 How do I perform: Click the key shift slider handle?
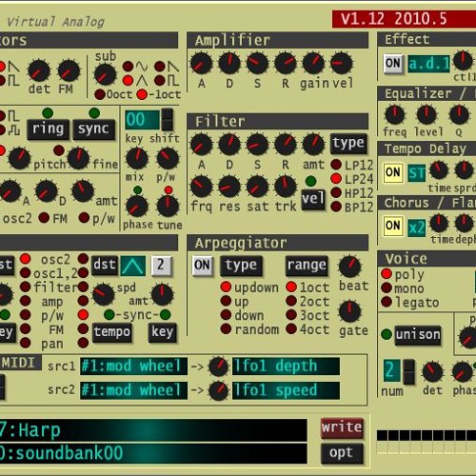(167, 119)
